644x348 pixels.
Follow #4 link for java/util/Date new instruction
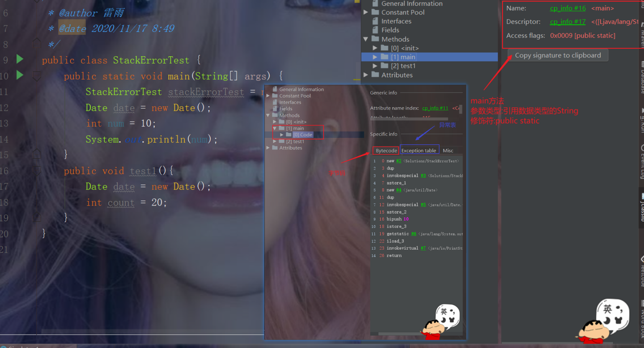399,190
